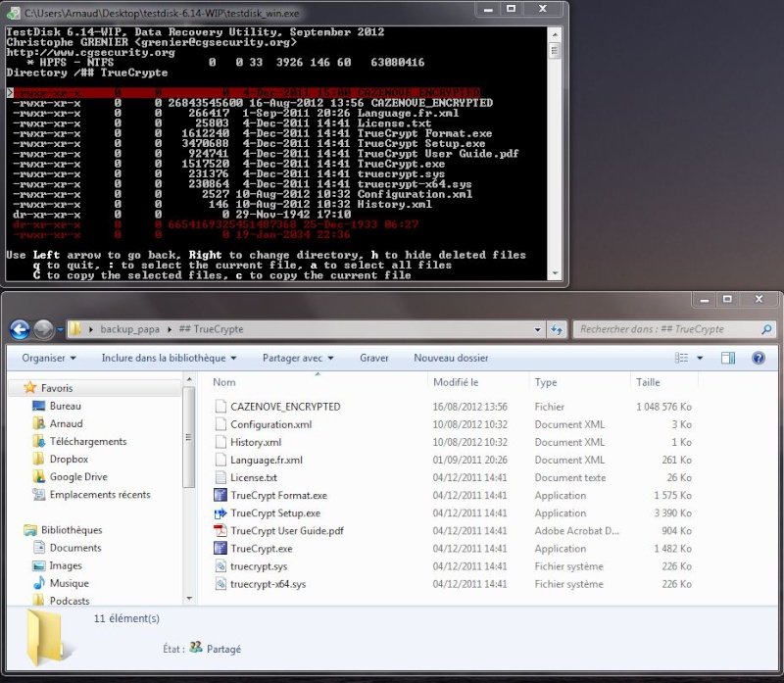Click the backup_papa breadcrumb
Screen dimensions: 784x683
tap(129, 329)
